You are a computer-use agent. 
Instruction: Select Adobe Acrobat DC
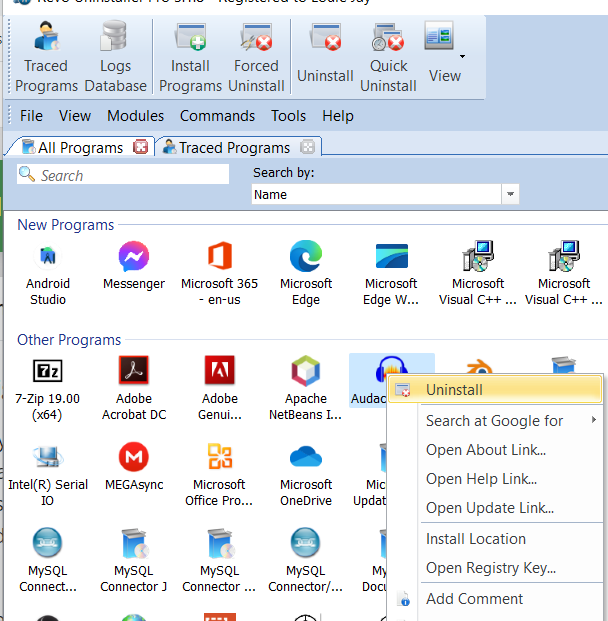tap(134, 388)
